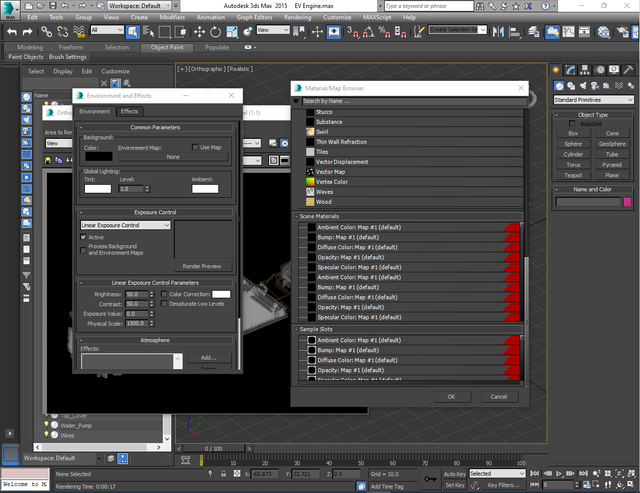Create a Teapot primitive
The width and height of the screenshot is (640, 493).
coord(573,175)
